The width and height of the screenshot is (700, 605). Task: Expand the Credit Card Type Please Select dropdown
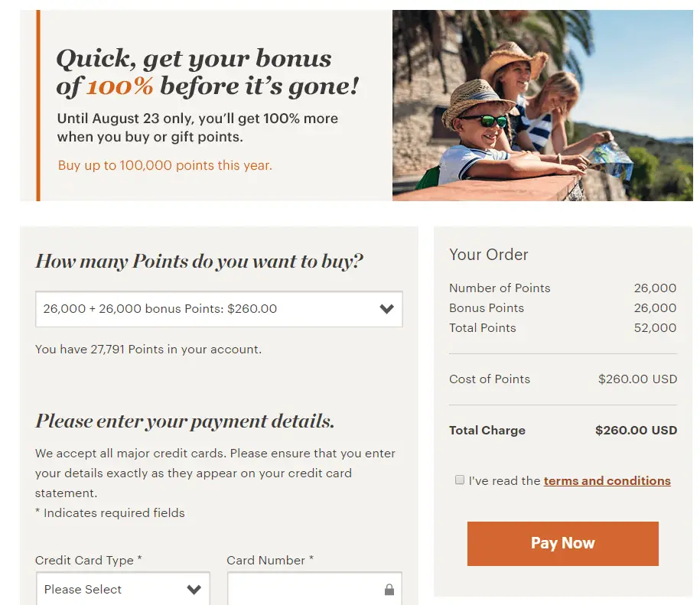pyautogui.click(x=122, y=590)
